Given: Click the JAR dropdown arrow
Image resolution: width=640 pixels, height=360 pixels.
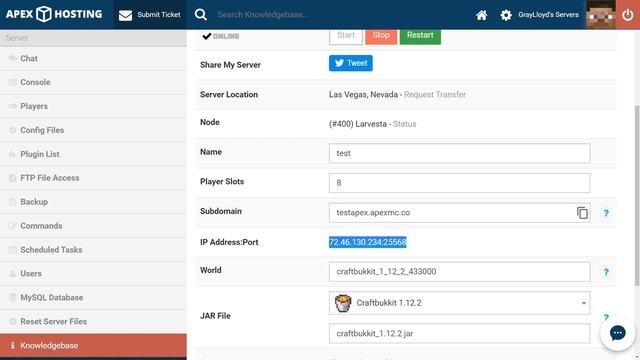Looking at the screenshot, I should click(584, 303).
